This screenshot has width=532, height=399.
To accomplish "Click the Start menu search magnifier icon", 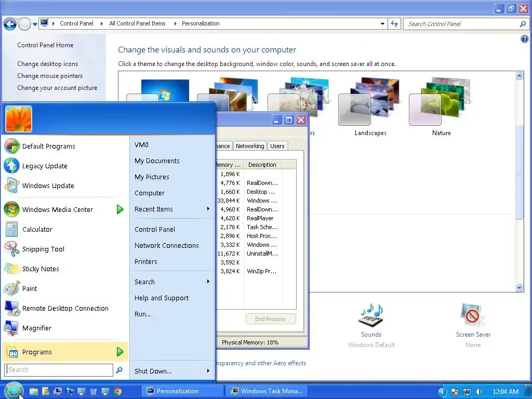I will pos(119,370).
